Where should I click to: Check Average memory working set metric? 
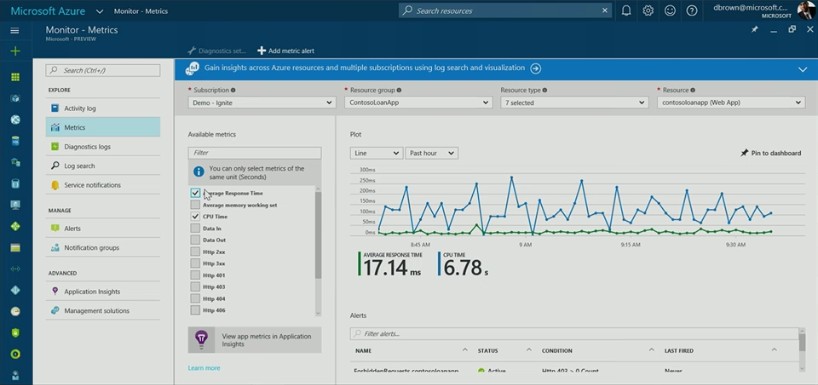(195, 205)
